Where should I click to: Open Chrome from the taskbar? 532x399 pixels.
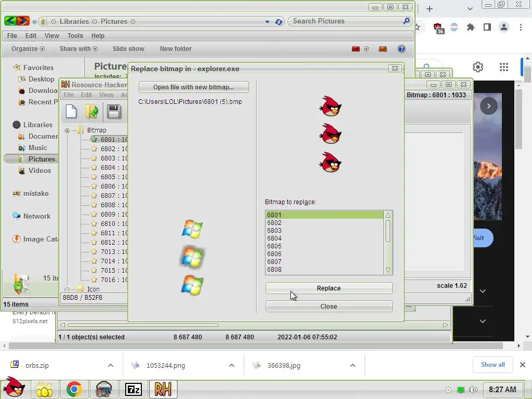click(x=74, y=389)
